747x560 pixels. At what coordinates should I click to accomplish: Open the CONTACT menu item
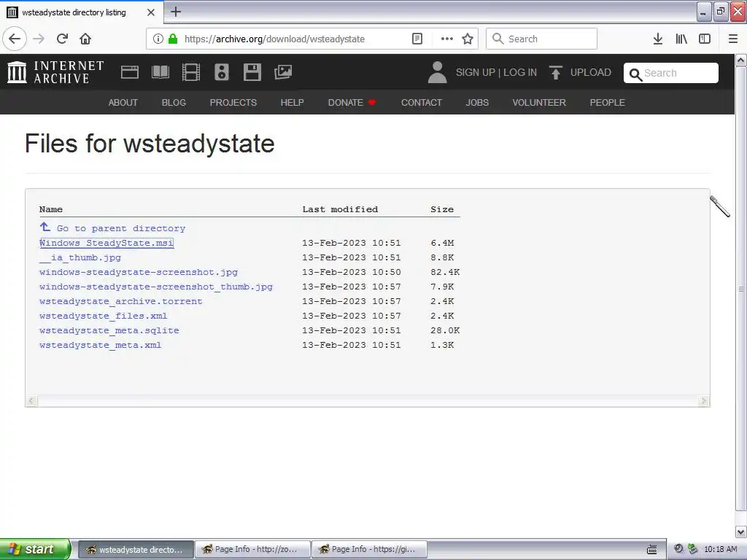[421, 102]
